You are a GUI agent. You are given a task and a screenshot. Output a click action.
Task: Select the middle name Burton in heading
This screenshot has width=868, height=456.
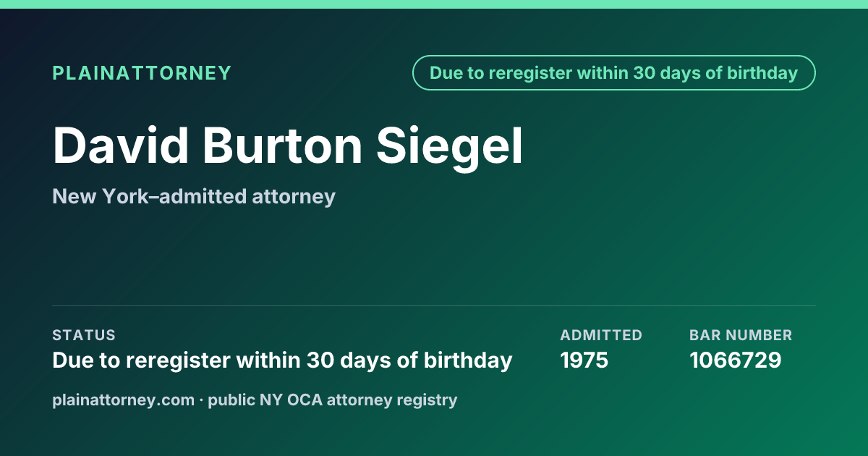(282, 145)
